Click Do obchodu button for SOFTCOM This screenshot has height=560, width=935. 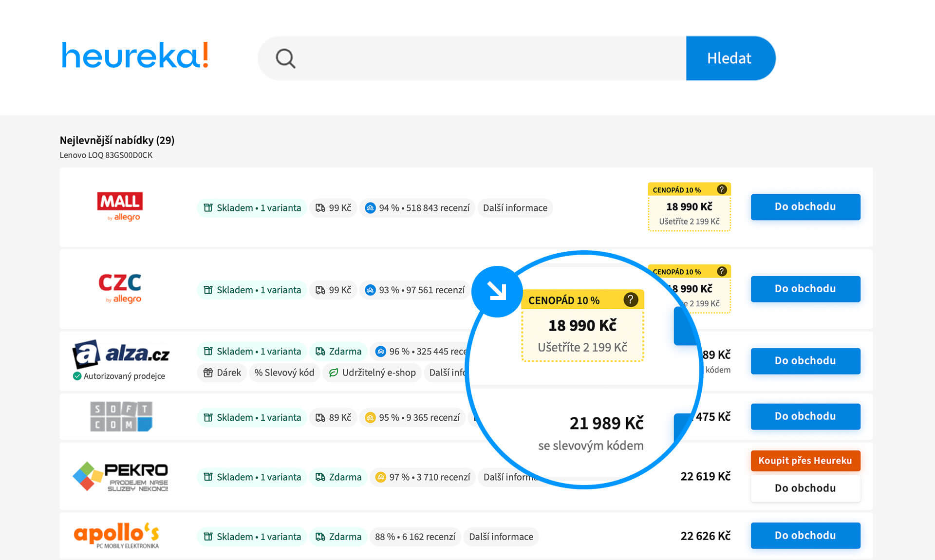point(805,416)
